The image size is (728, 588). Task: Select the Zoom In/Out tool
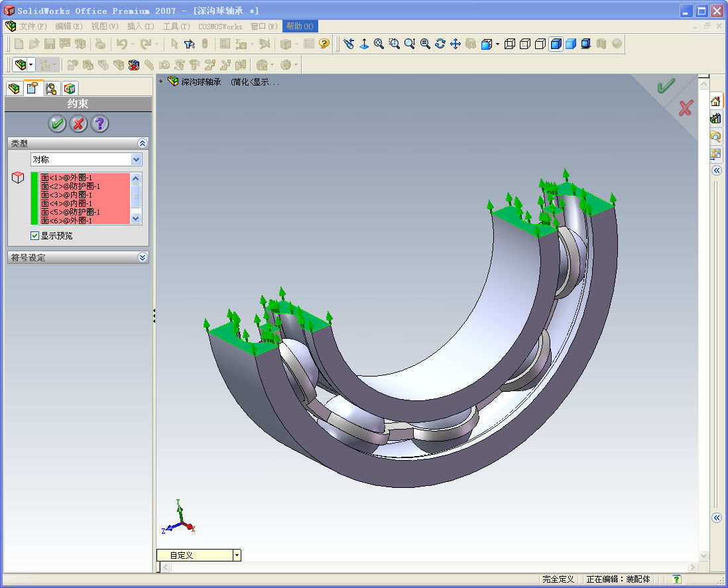pyautogui.click(x=410, y=44)
